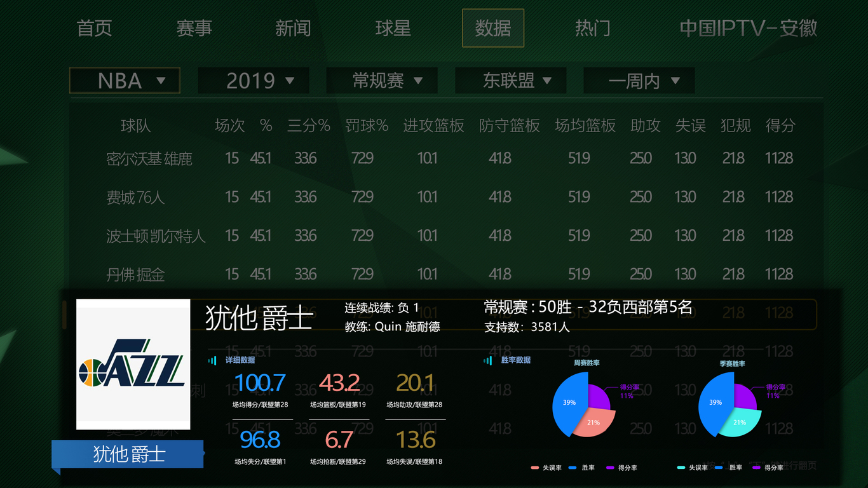Viewport: 868px width, 488px height.
Task: Click the 常规赛 50胜-32负 record text
Action: (588, 308)
